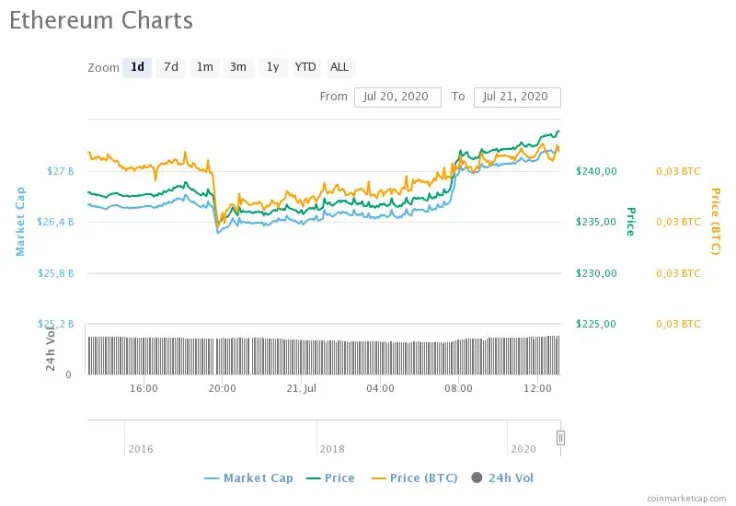Select the 1y zoom range
736x506 pixels.
[x=271, y=67]
